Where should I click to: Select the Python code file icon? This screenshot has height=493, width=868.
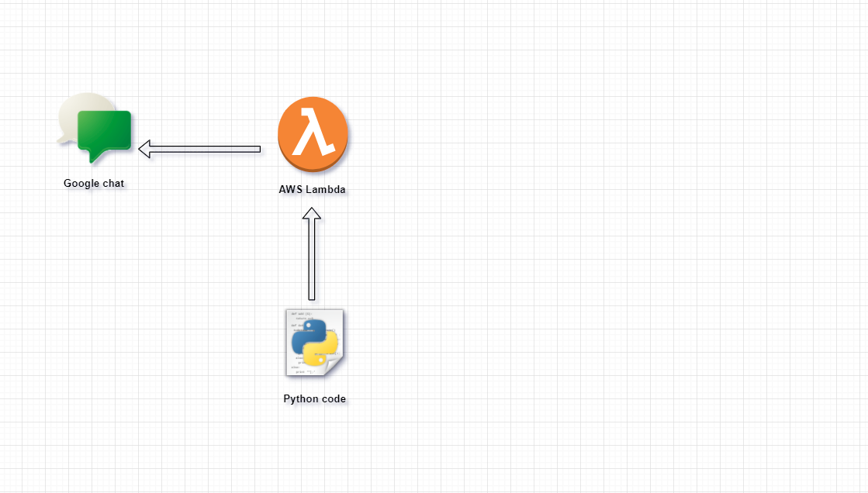(x=314, y=343)
